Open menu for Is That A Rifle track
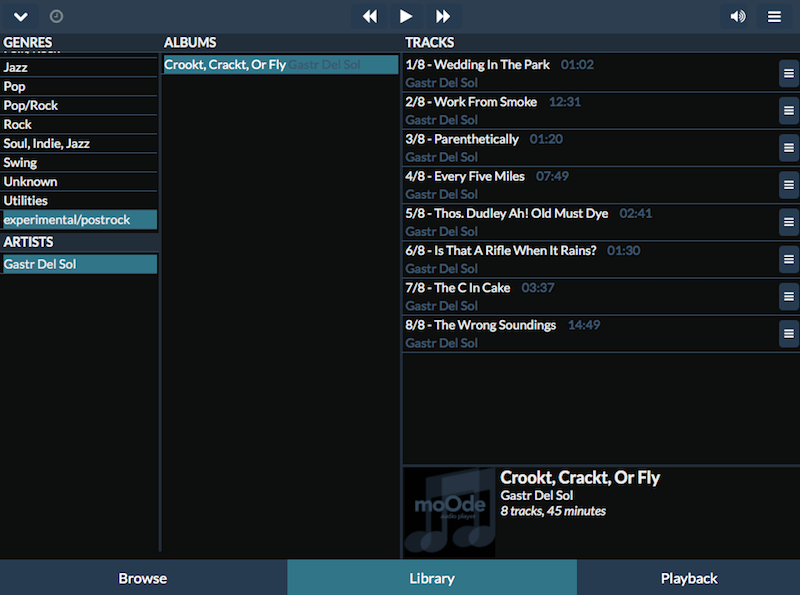The image size is (800, 595). (x=788, y=259)
